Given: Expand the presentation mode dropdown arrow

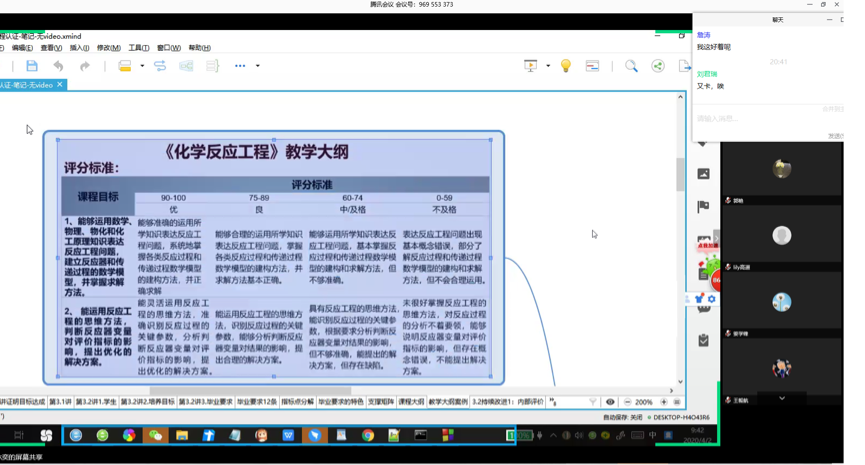Looking at the screenshot, I should (x=548, y=66).
